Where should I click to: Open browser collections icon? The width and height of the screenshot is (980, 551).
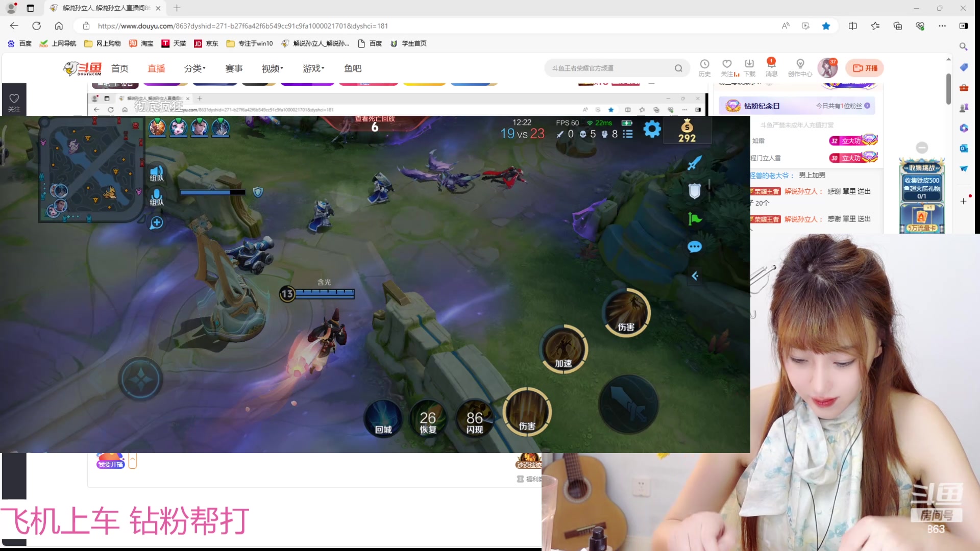tap(898, 26)
